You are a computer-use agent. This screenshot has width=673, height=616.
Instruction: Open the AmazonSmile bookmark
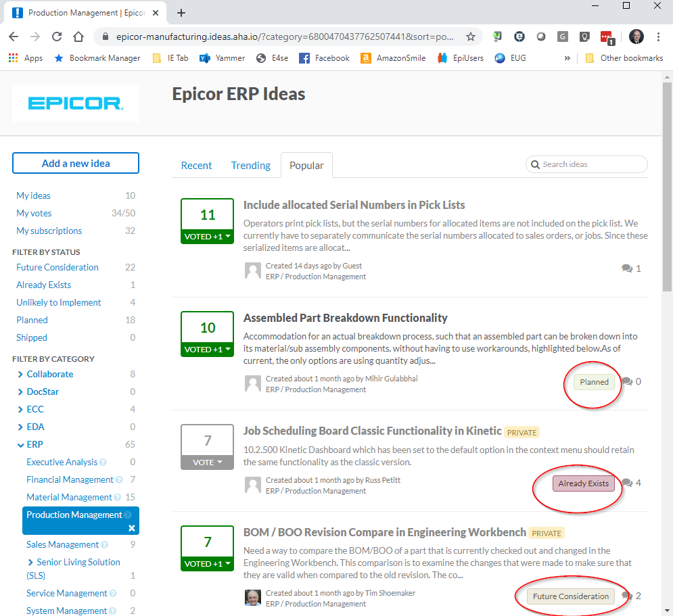tap(393, 58)
